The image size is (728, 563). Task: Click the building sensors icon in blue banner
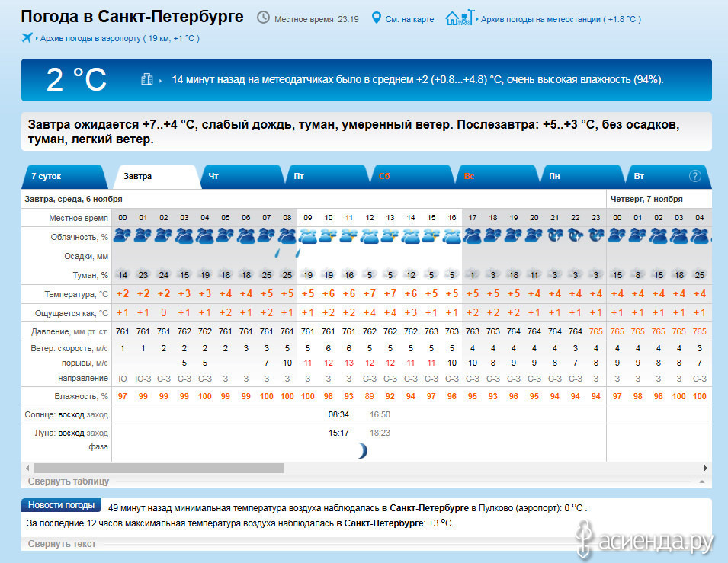point(146,79)
